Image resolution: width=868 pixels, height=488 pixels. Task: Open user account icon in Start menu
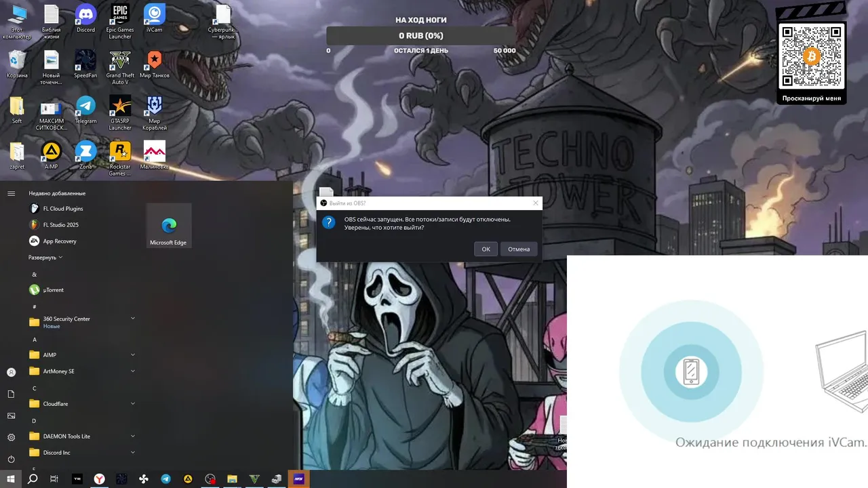(x=11, y=372)
